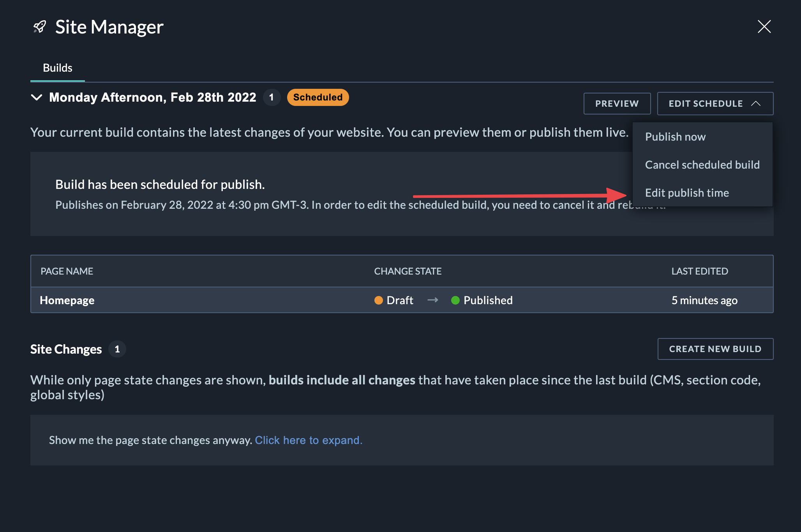Viewport: 801px width, 532px height.
Task: Click the build count badge showing 1
Action: point(272,97)
